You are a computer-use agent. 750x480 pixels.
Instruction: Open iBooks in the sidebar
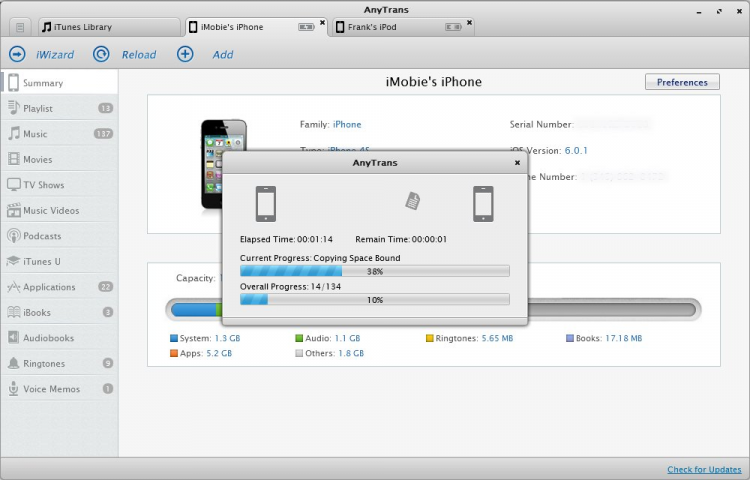[59, 312]
